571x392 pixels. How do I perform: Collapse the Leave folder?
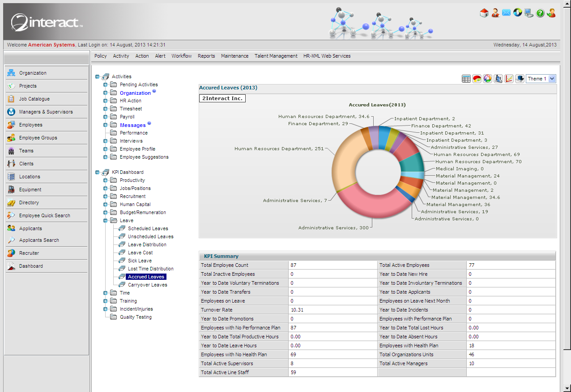click(x=106, y=220)
